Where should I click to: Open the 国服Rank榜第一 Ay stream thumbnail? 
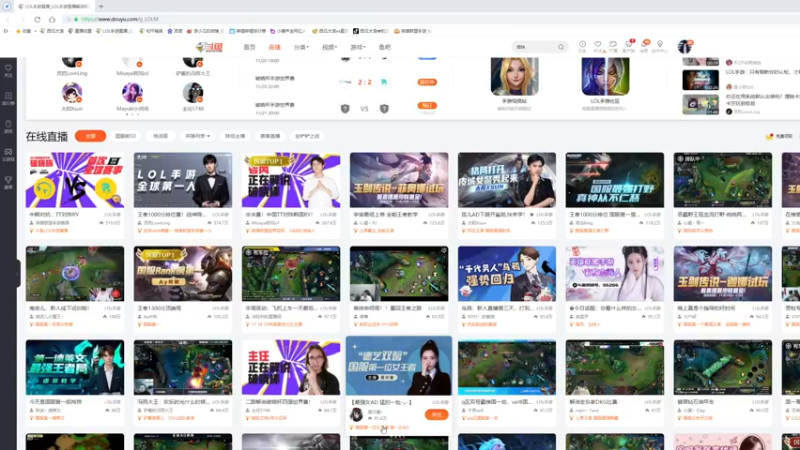183,273
